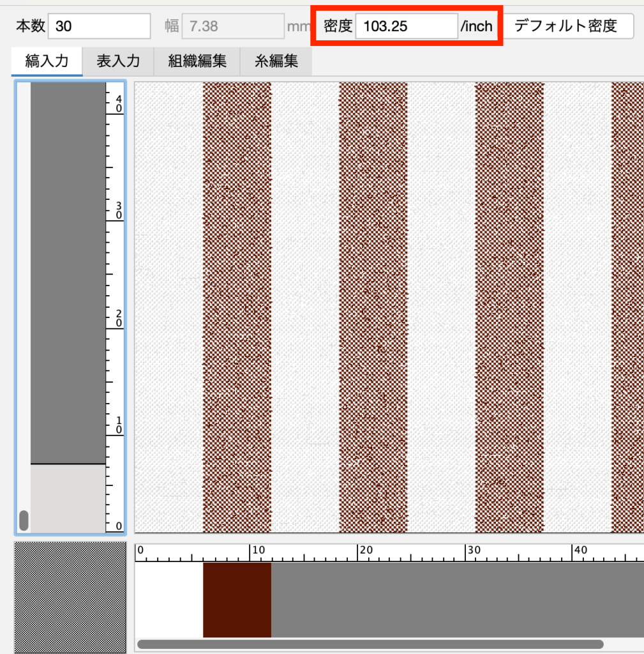The height and width of the screenshot is (654, 644).
Task: Click the dark gray weft stripe area
Action: tap(68, 273)
